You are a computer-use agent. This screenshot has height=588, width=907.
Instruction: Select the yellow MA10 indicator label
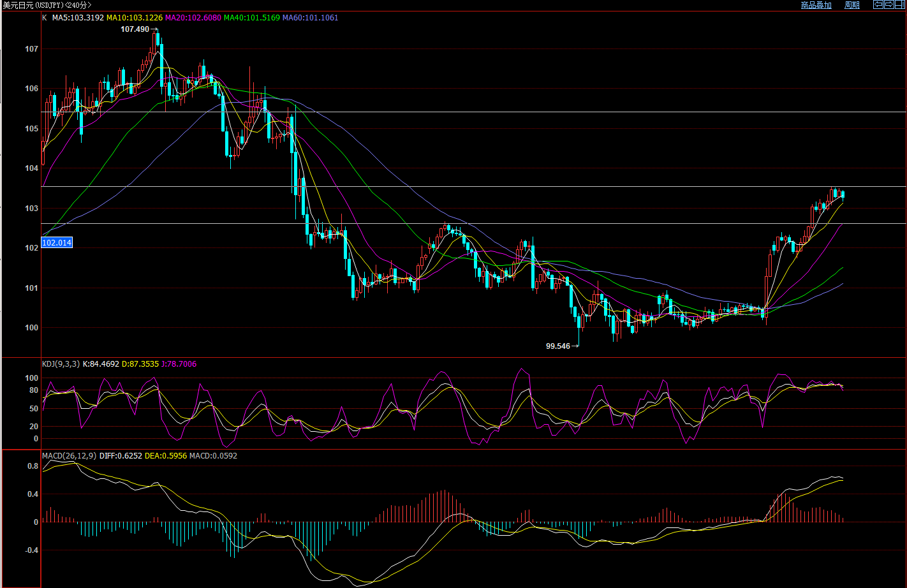133,18
